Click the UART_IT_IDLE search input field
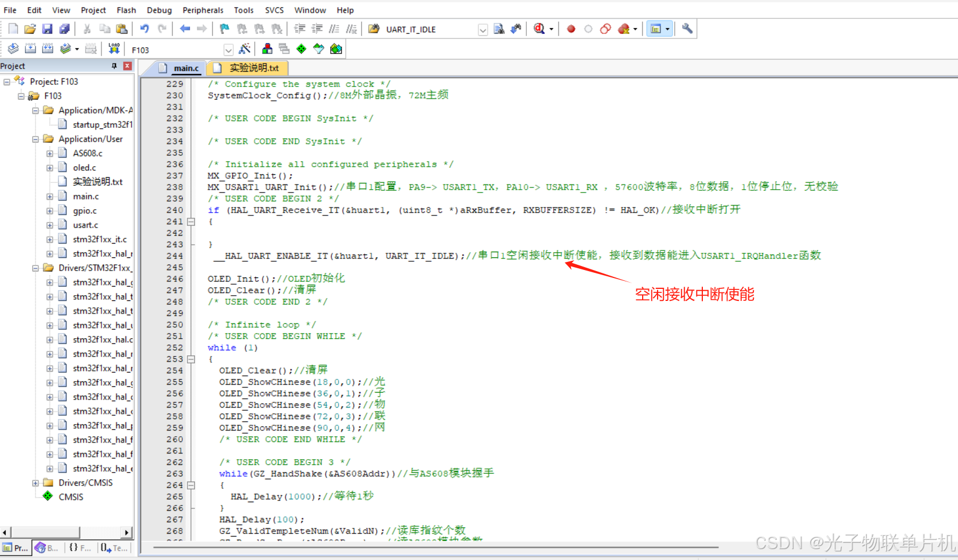 click(431, 29)
